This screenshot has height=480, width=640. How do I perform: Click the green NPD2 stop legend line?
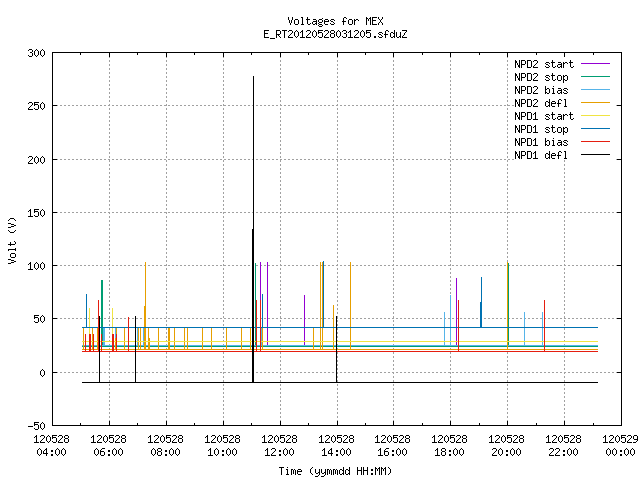click(x=596, y=77)
